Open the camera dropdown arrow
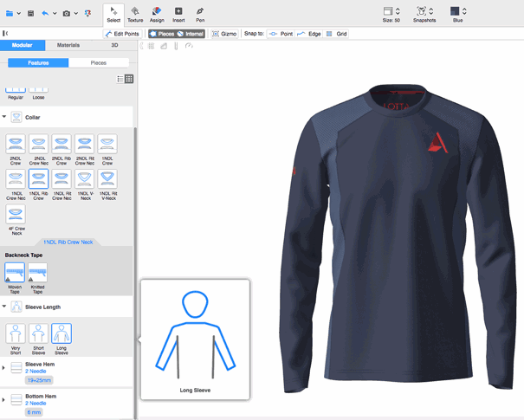524x420 pixels. tap(76, 13)
